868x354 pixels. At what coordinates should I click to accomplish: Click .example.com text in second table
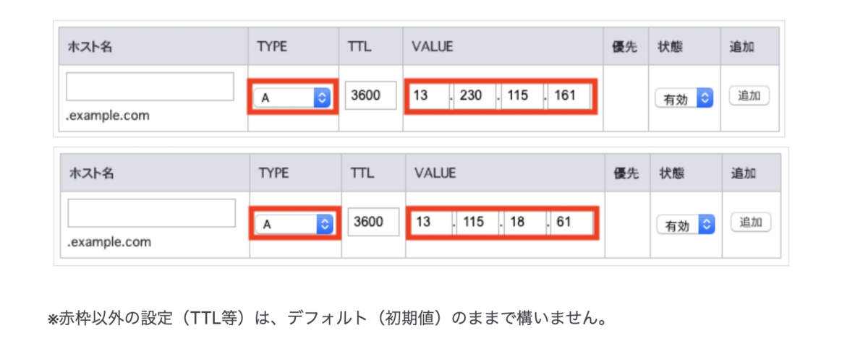110,242
